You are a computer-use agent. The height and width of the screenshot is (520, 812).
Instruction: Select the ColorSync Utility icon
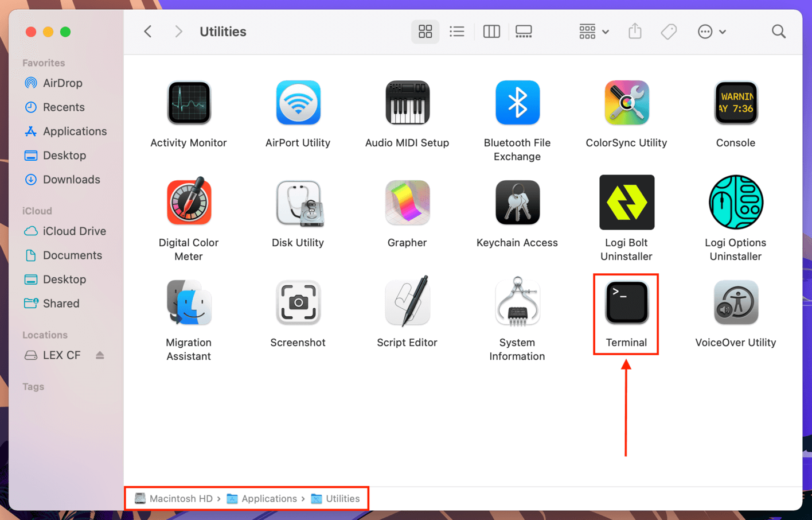(x=626, y=103)
